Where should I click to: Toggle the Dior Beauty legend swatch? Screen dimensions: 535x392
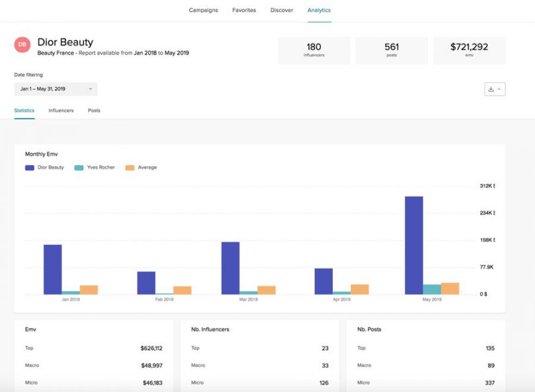[30, 168]
